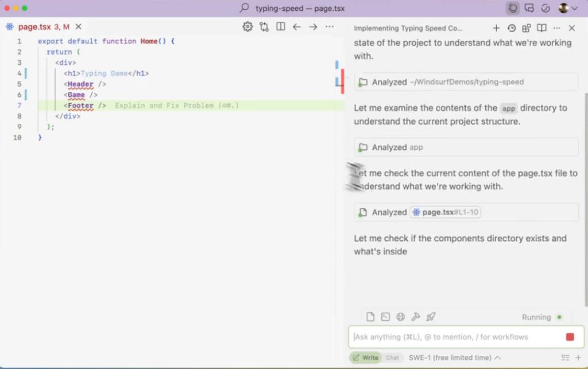The height and width of the screenshot is (369, 588).
Task: Switch Cascade to Write mode
Action: point(365,358)
